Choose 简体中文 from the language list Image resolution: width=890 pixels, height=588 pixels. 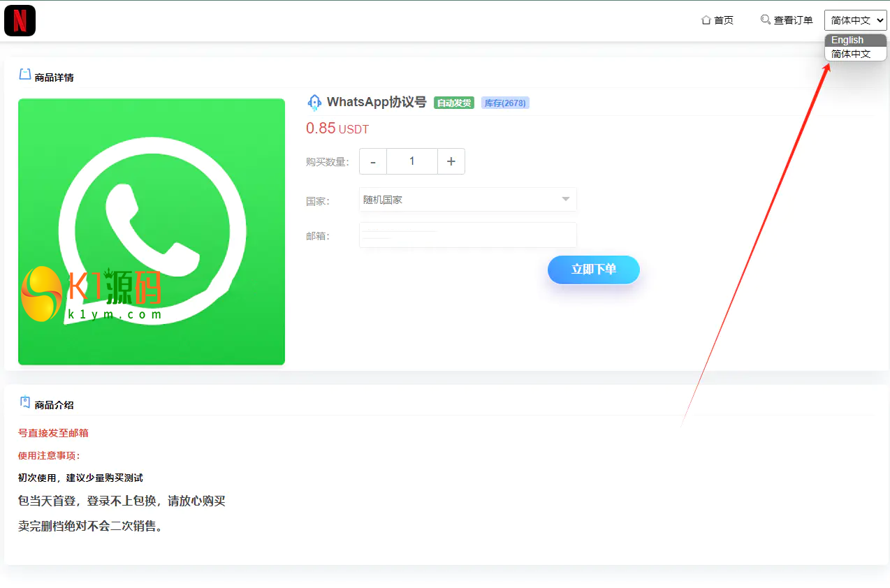coord(855,54)
